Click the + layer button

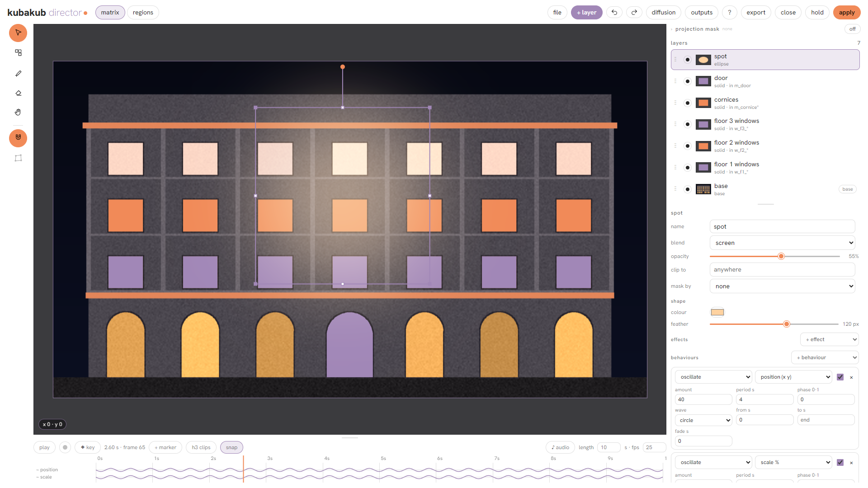pyautogui.click(x=586, y=13)
